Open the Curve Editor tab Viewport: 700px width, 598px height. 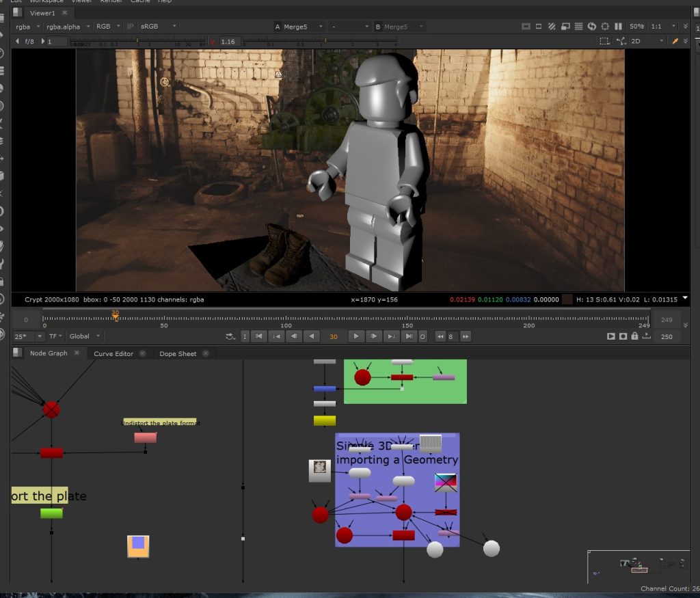(113, 353)
